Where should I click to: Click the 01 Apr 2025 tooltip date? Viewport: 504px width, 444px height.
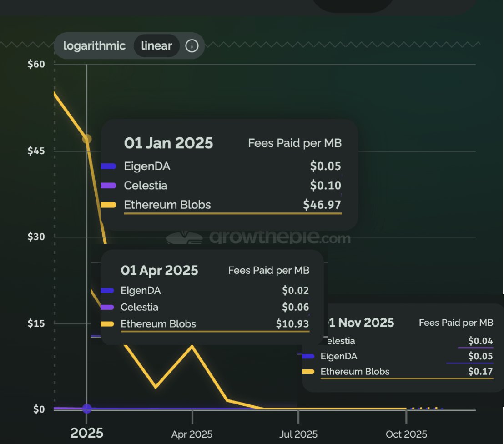click(159, 270)
